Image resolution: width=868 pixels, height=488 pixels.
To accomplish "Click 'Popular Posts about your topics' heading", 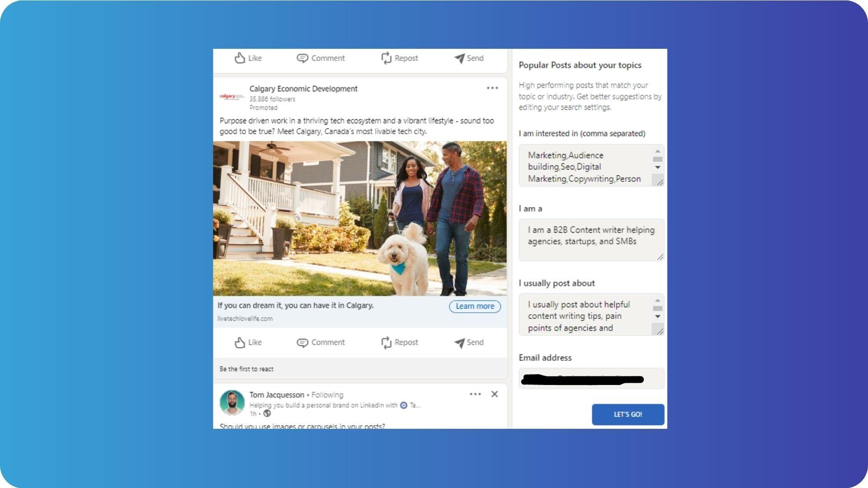I will click(580, 65).
